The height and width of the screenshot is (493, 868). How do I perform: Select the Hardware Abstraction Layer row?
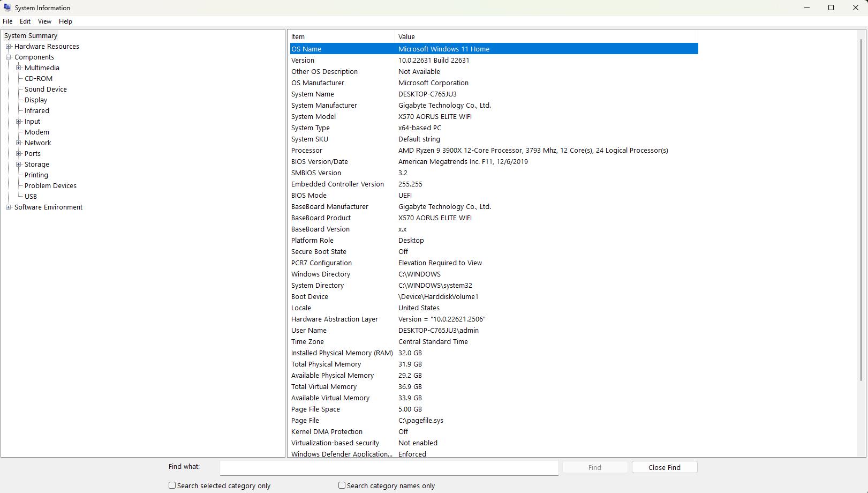494,319
